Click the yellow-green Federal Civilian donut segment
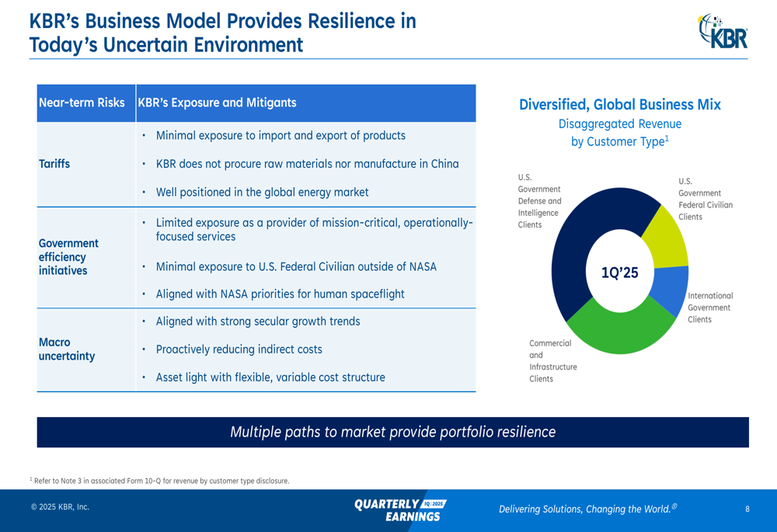 (667, 239)
